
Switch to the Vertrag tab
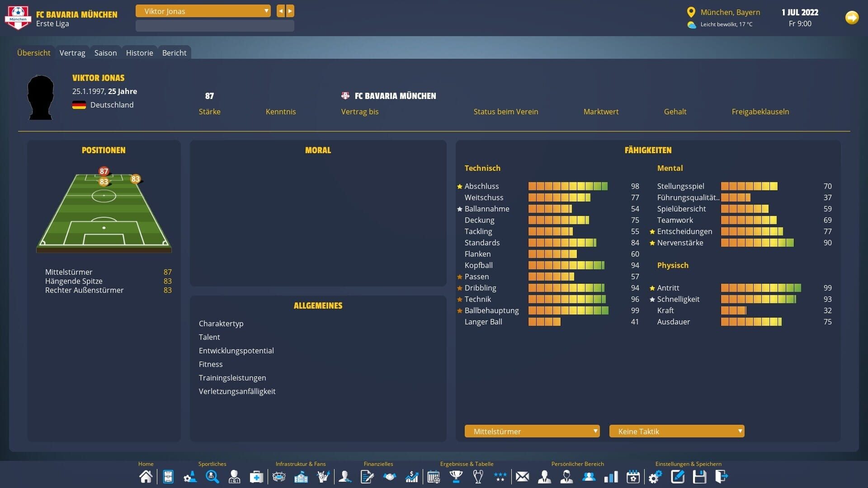[72, 53]
